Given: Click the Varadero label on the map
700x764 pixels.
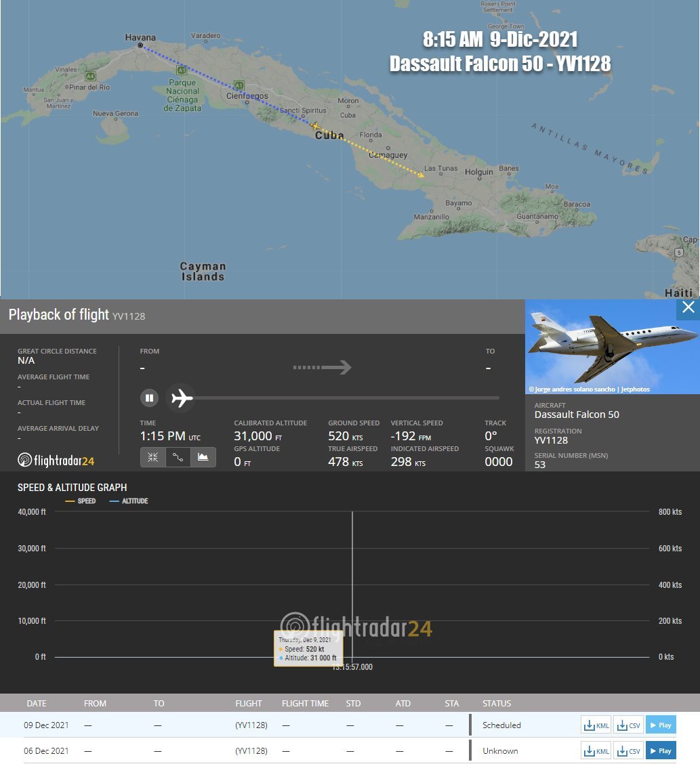Looking at the screenshot, I should pyautogui.click(x=205, y=36).
